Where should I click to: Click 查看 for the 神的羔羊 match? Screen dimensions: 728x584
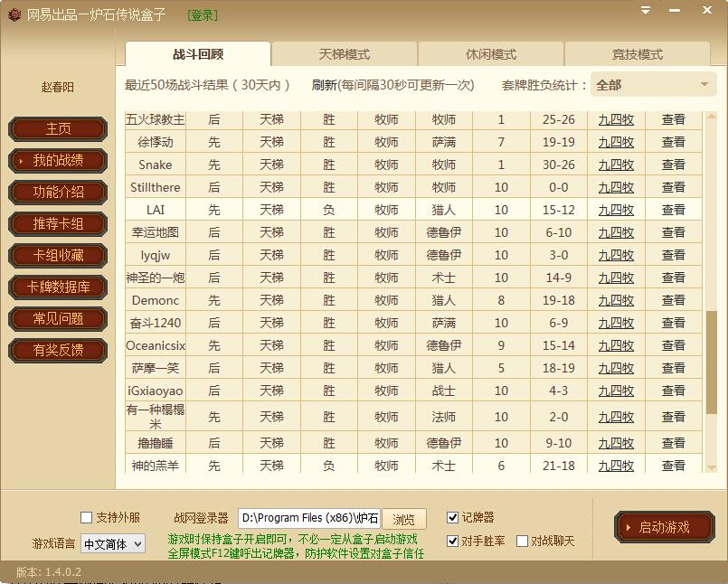(673, 466)
